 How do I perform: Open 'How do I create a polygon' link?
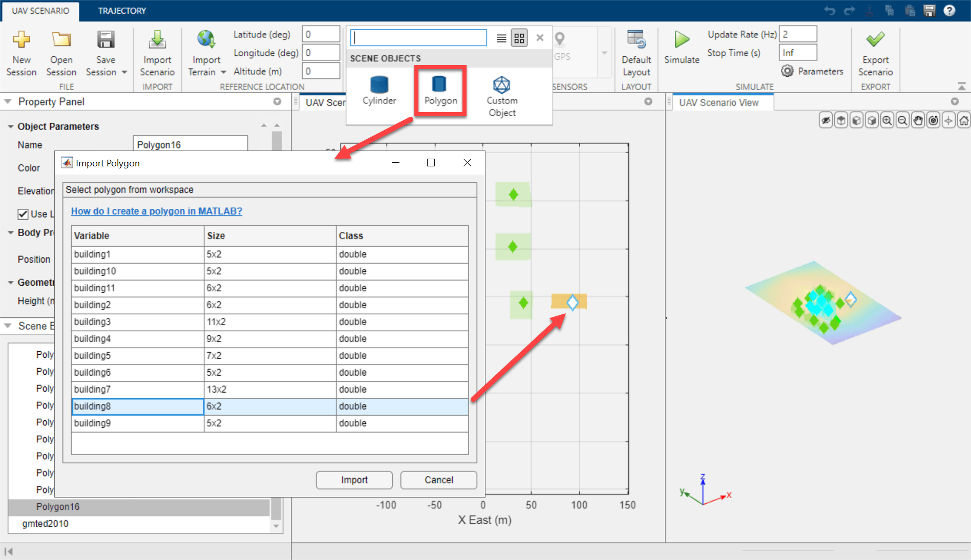coord(156,211)
